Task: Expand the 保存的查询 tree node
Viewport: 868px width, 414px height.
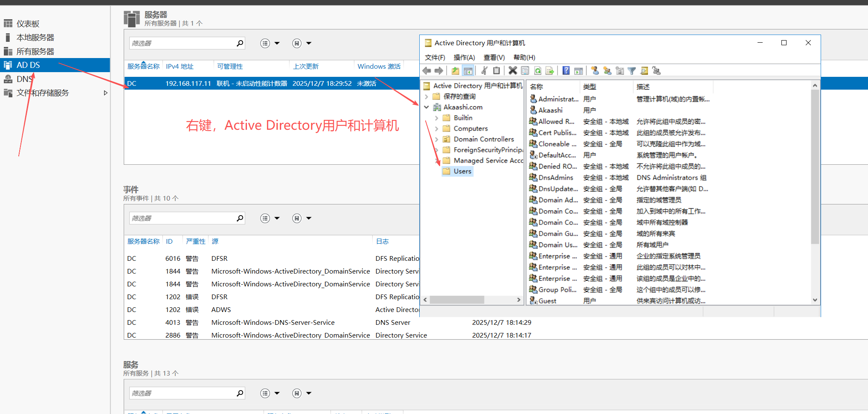Action: tap(426, 96)
